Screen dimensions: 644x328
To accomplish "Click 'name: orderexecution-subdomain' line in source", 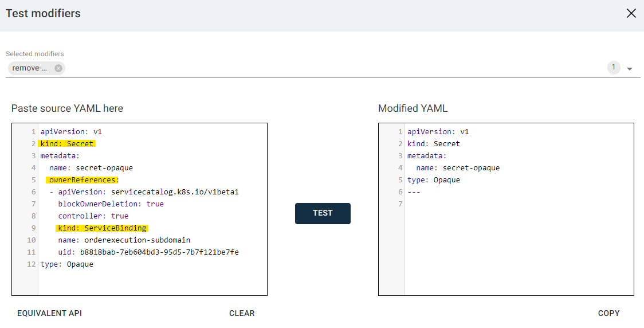I will tap(124, 240).
